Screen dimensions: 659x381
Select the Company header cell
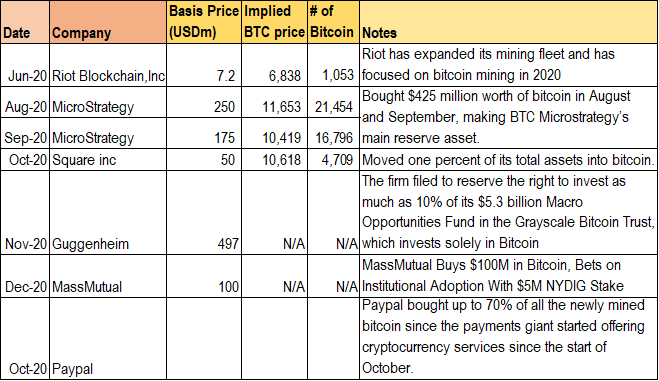108,22
